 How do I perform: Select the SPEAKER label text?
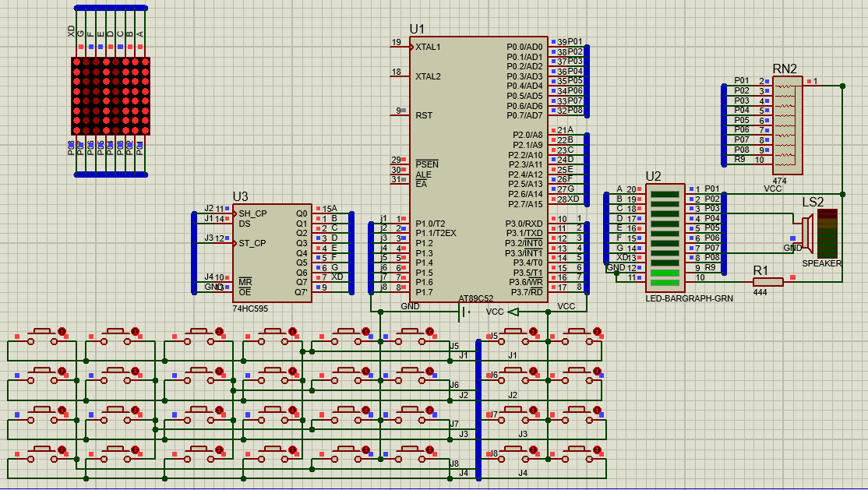pyautogui.click(x=821, y=263)
